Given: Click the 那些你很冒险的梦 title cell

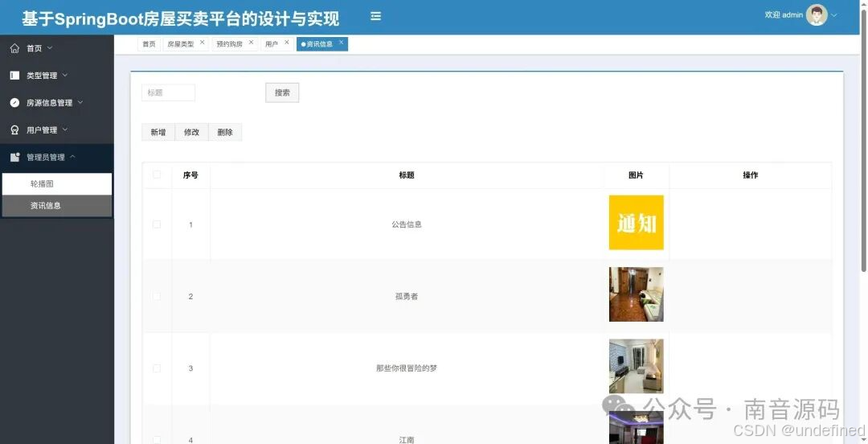Looking at the screenshot, I should click(x=407, y=368).
